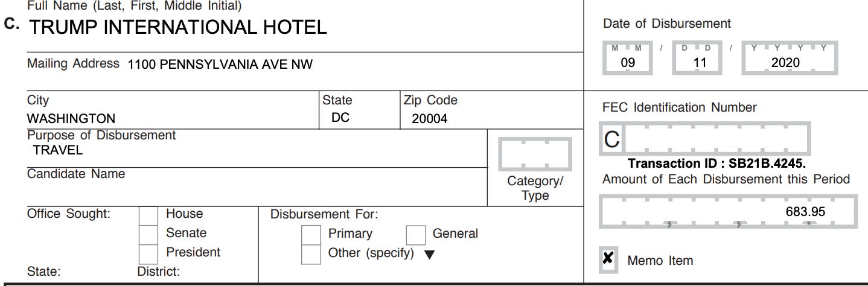Uncheck the Memo Item checkbox

[608, 259]
